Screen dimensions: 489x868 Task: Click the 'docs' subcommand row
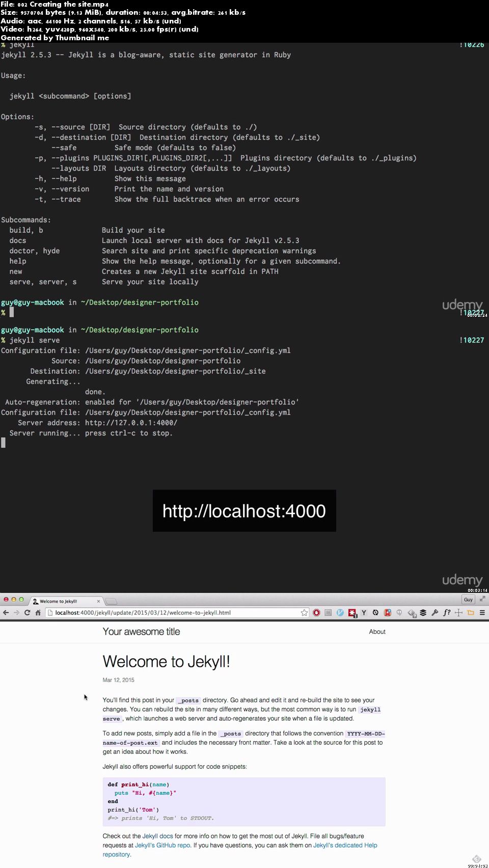(x=154, y=240)
